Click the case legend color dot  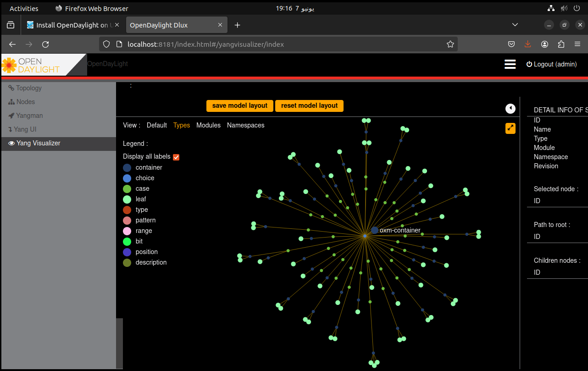(127, 189)
